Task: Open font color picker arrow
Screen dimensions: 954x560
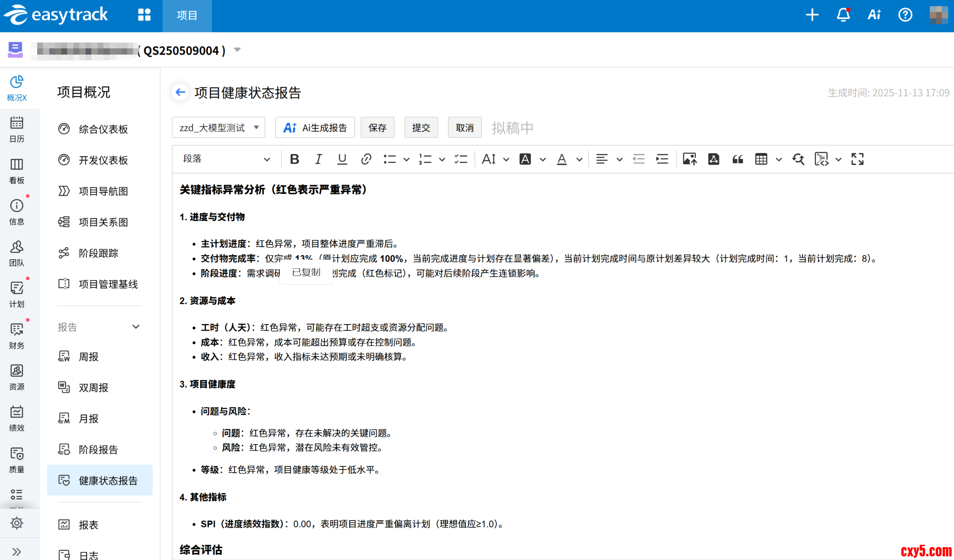Action: click(579, 159)
